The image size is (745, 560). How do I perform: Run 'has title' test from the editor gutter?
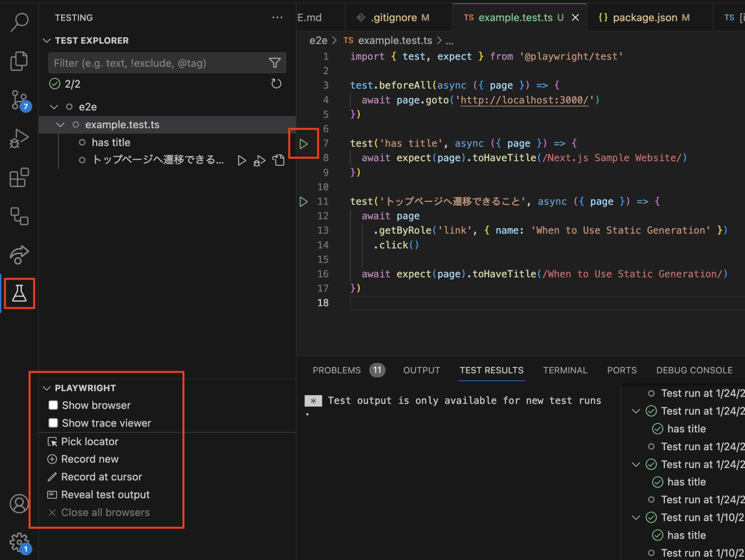click(303, 143)
